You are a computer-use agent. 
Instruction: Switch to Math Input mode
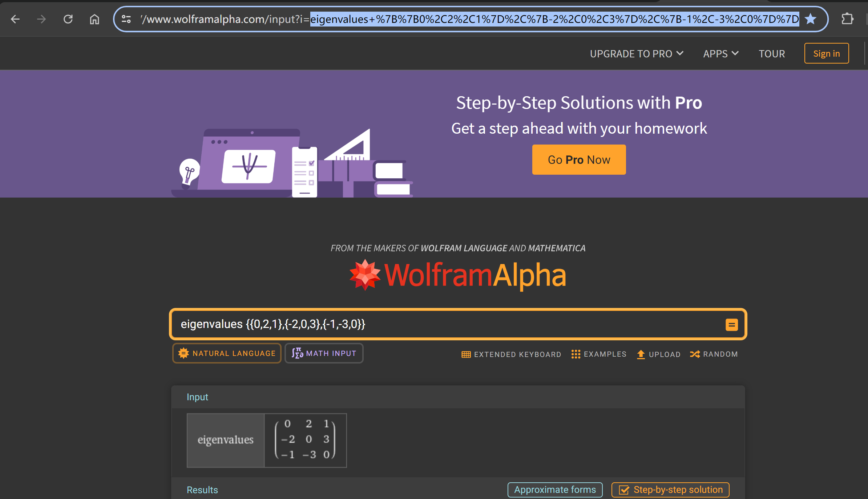(324, 353)
